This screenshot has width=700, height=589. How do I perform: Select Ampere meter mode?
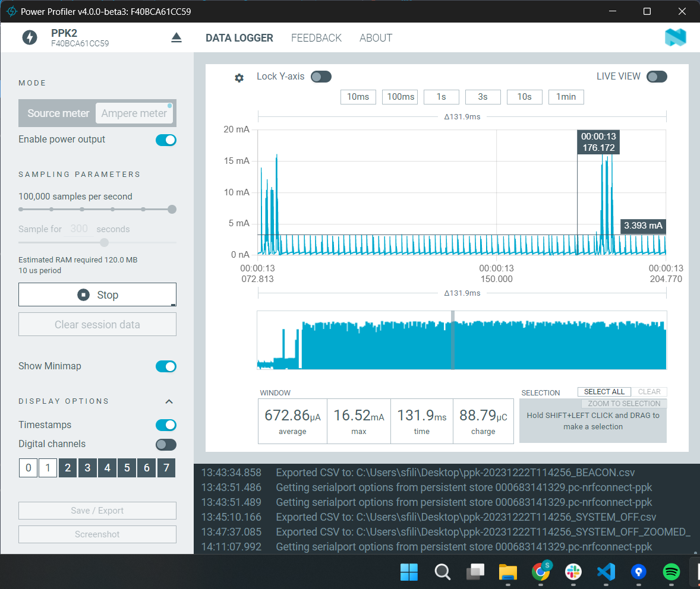[x=134, y=113]
